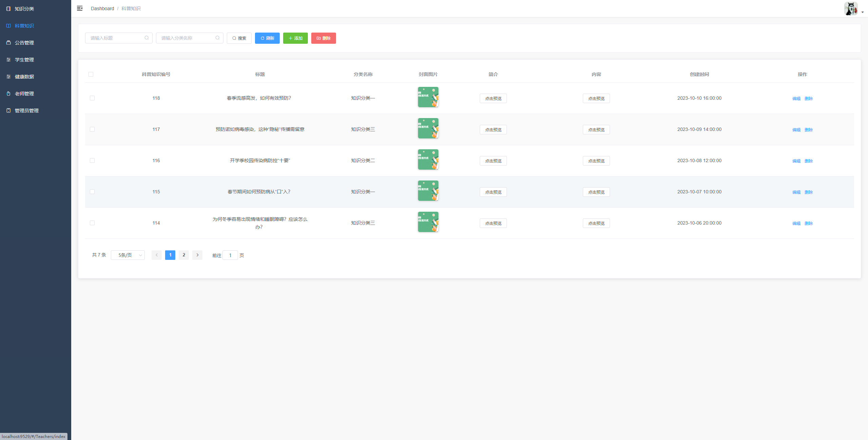
Task: Open cover image thumbnail of row 115
Action: click(428, 191)
